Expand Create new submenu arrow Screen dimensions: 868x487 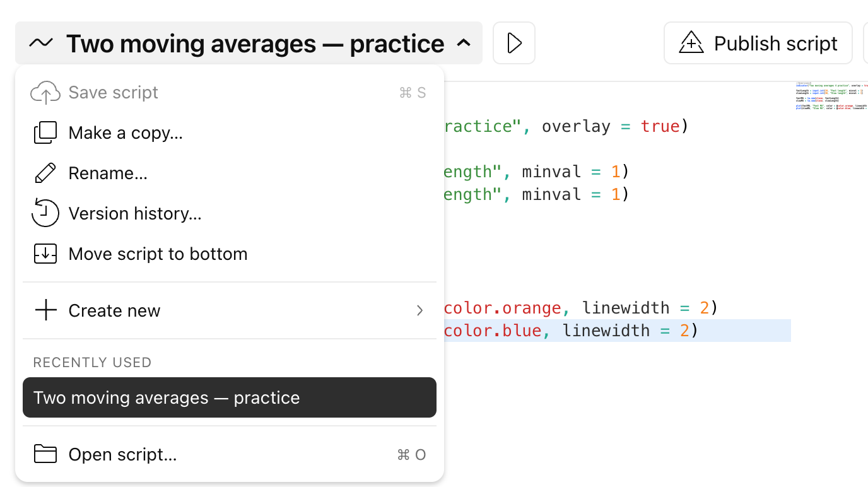click(x=419, y=310)
